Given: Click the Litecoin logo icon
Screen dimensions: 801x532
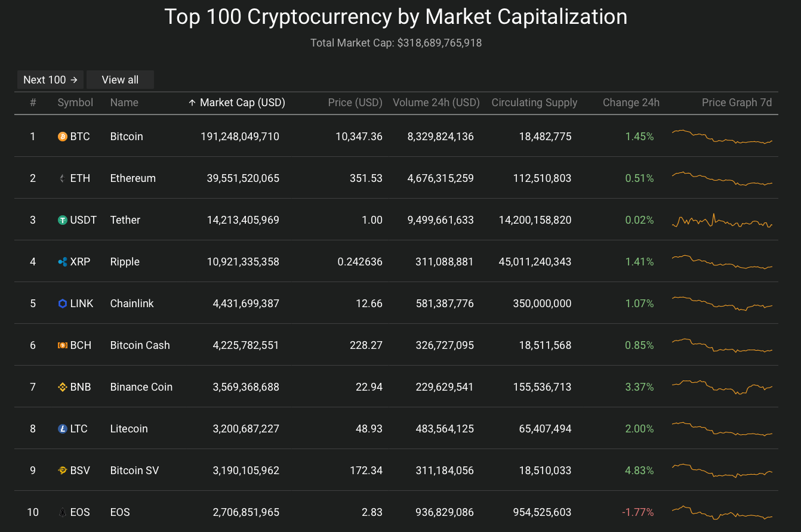Looking at the screenshot, I should coord(63,429).
